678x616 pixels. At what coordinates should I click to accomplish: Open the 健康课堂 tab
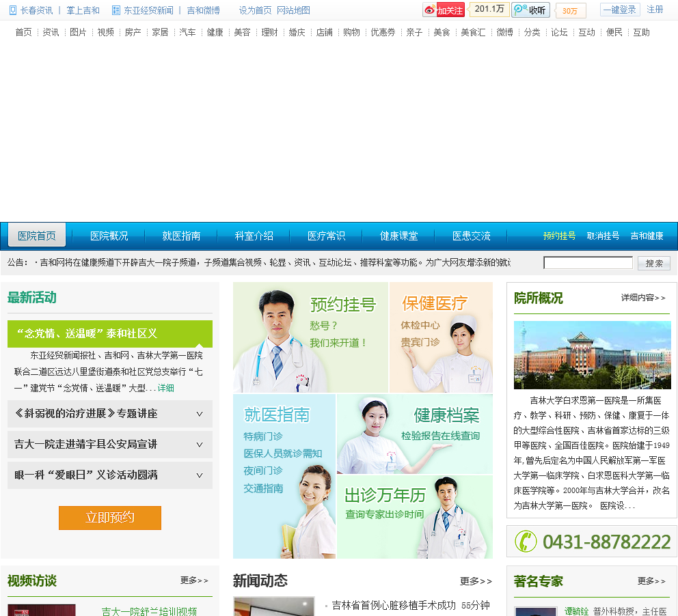[x=399, y=236]
